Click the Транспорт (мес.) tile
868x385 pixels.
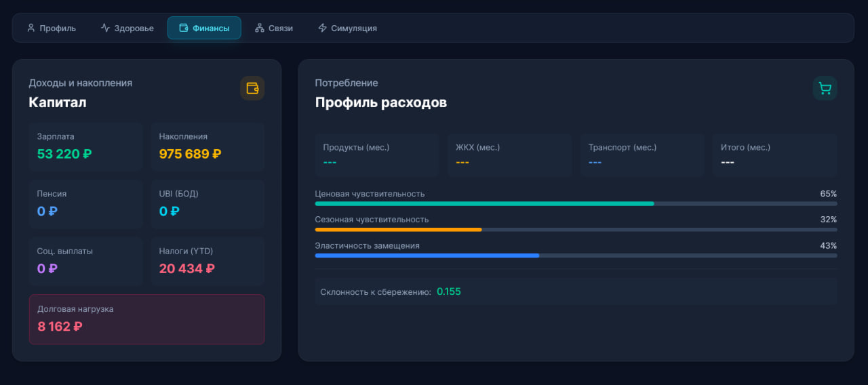(642, 155)
